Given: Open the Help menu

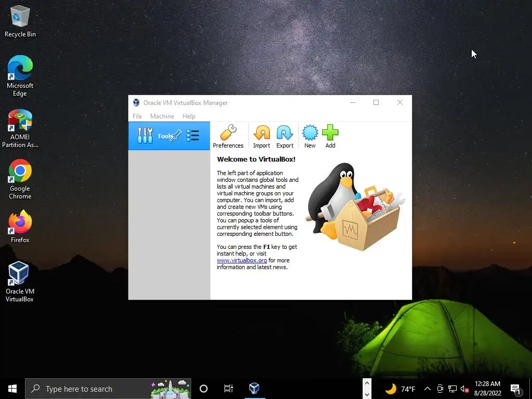Looking at the screenshot, I should point(189,116).
